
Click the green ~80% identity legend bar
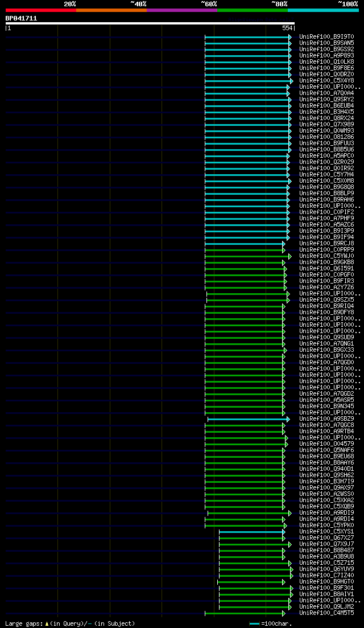[x=253, y=10]
